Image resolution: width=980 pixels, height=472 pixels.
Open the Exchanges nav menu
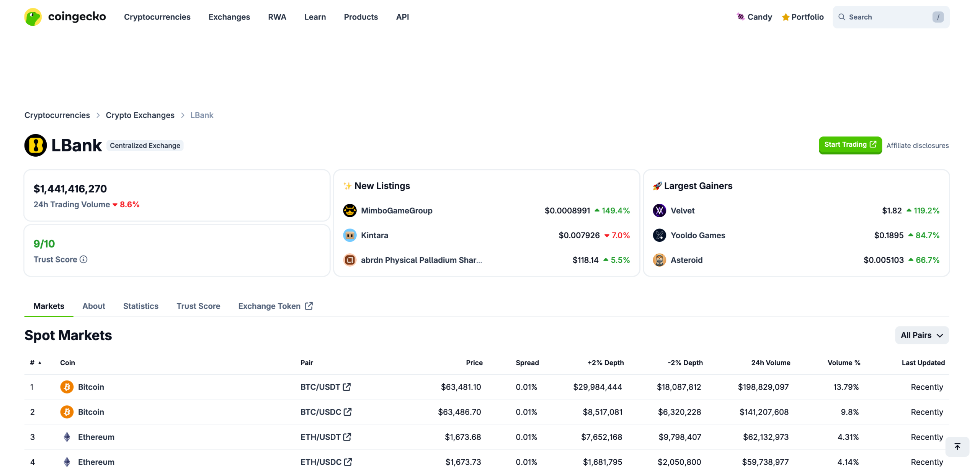click(229, 17)
